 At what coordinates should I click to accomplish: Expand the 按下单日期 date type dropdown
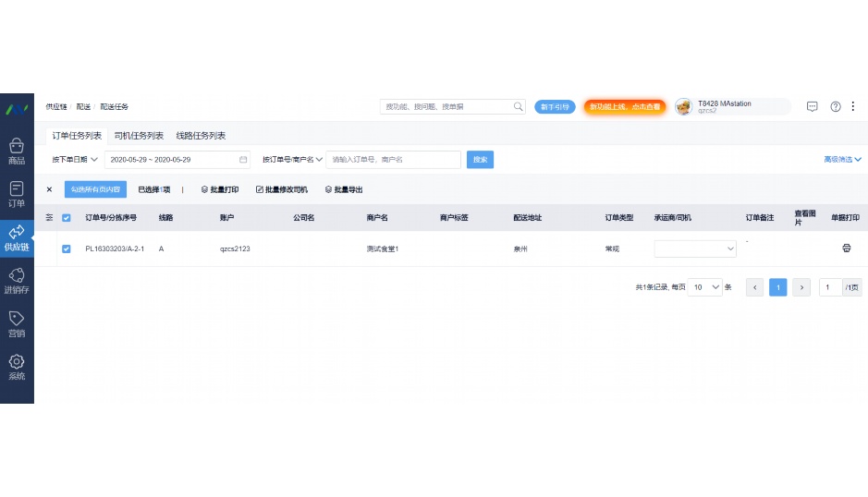coord(75,160)
